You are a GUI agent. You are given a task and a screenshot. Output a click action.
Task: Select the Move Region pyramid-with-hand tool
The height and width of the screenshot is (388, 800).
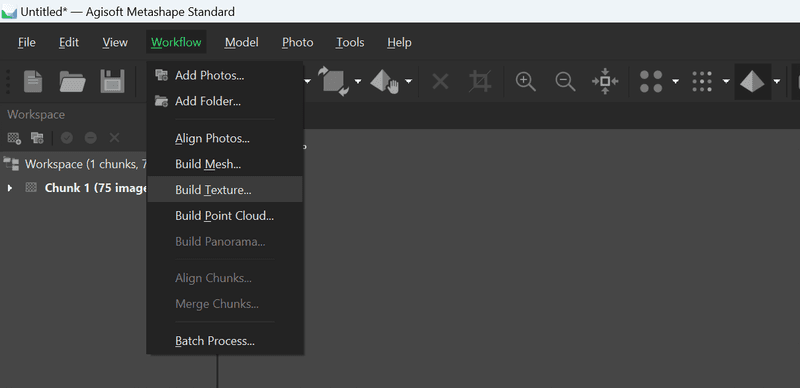[384, 81]
